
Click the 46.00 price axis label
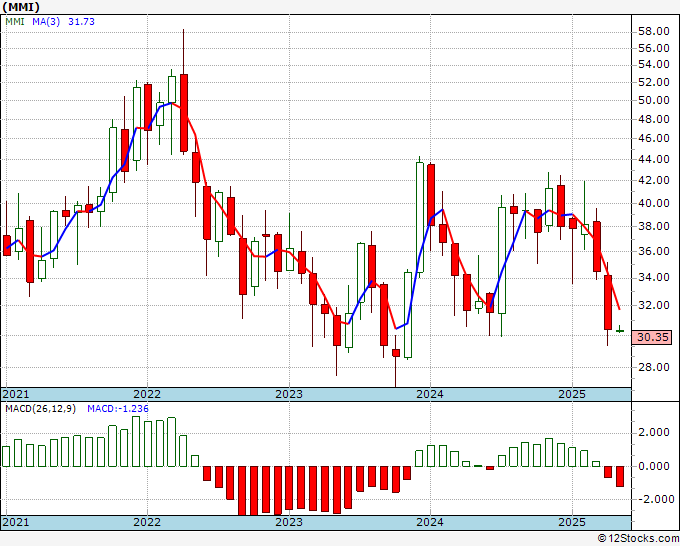[x=654, y=138]
